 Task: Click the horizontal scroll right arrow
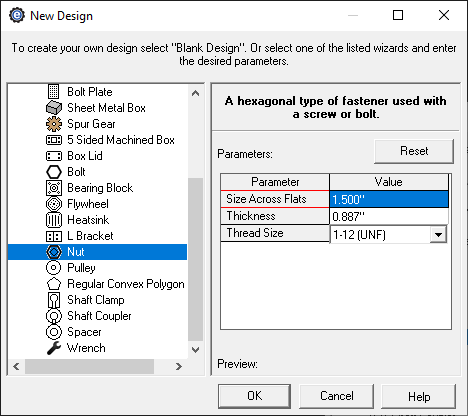tap(179, 367)
